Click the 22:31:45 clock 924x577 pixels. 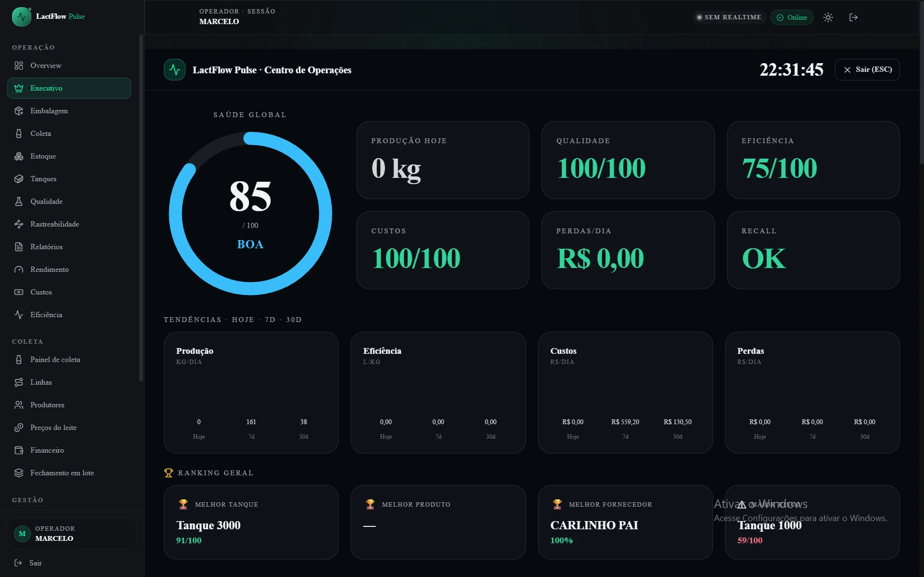coord(792,70)
